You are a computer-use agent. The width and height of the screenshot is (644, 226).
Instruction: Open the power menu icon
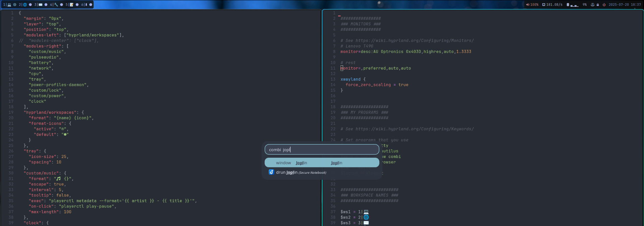[604, 5]
